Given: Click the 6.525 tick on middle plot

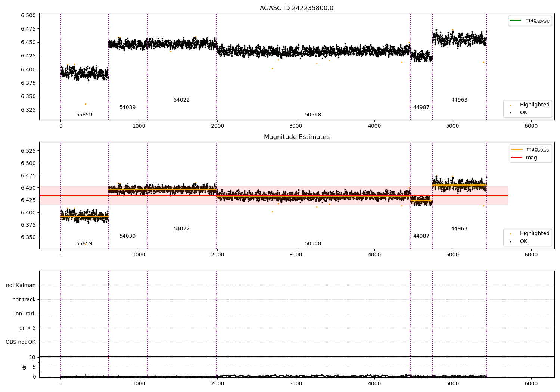Looking at the screenshot, I should point(28,151).
